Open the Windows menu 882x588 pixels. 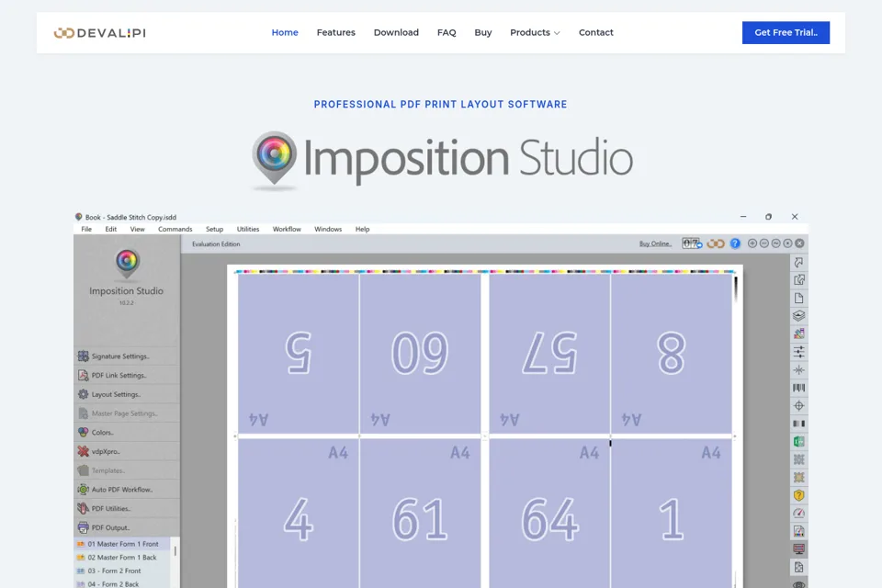(x=328, y=229)
